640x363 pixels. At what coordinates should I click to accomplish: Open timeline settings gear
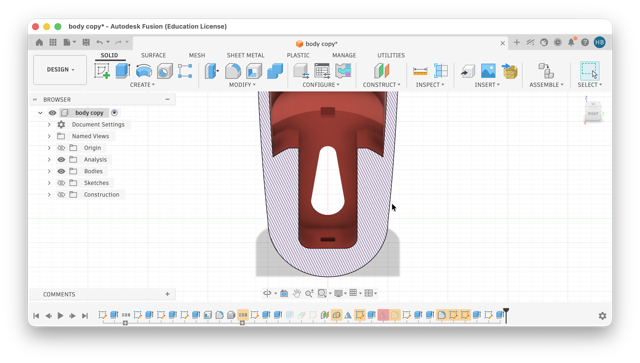tap(602, 316)
